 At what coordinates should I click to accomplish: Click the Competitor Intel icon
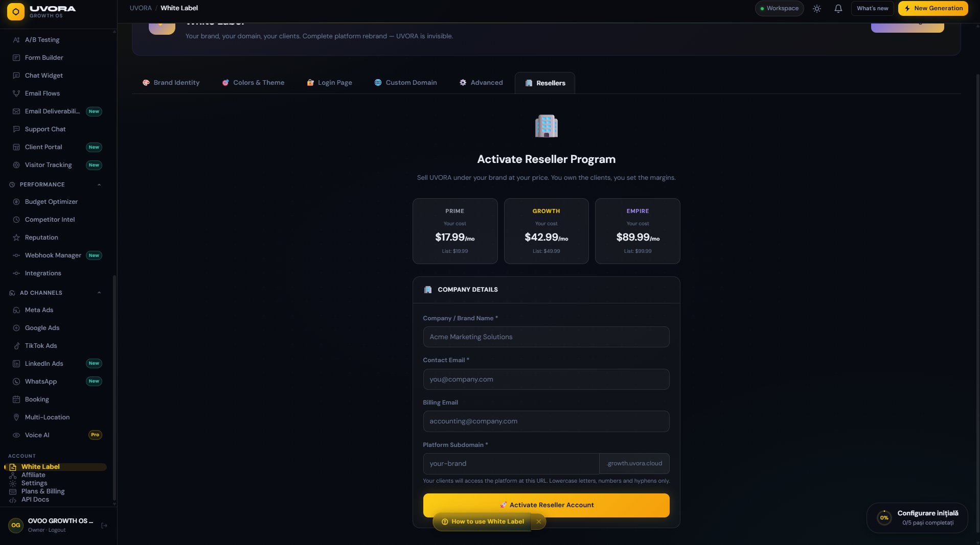16,220
